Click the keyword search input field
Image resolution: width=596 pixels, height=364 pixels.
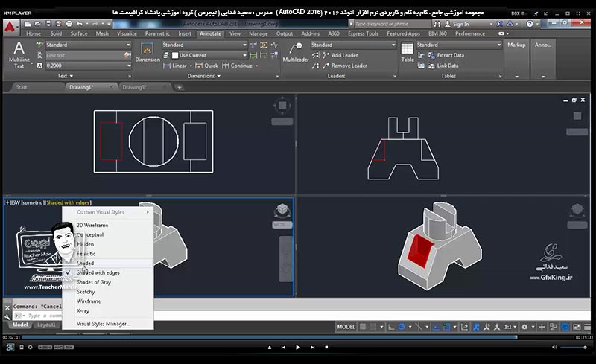[393, 24]
